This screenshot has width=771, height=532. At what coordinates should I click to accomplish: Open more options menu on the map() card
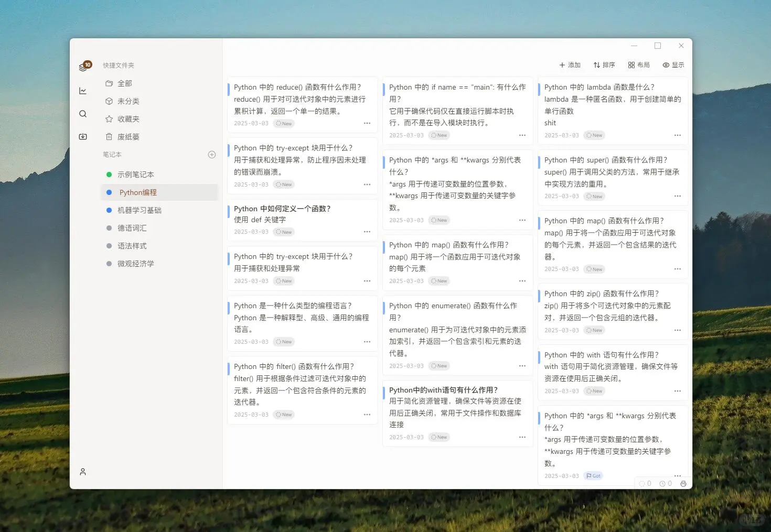click(x=522, y=281)
